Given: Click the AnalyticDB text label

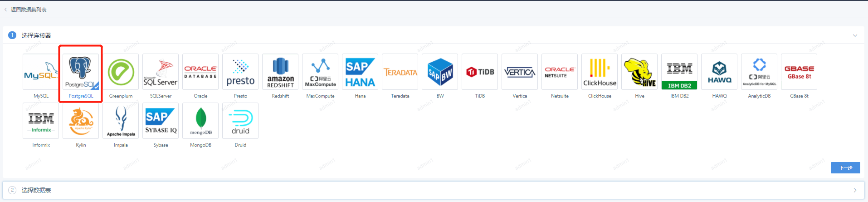Looking at the screenshot, I should pyautogui.click(x=759, y=96).
